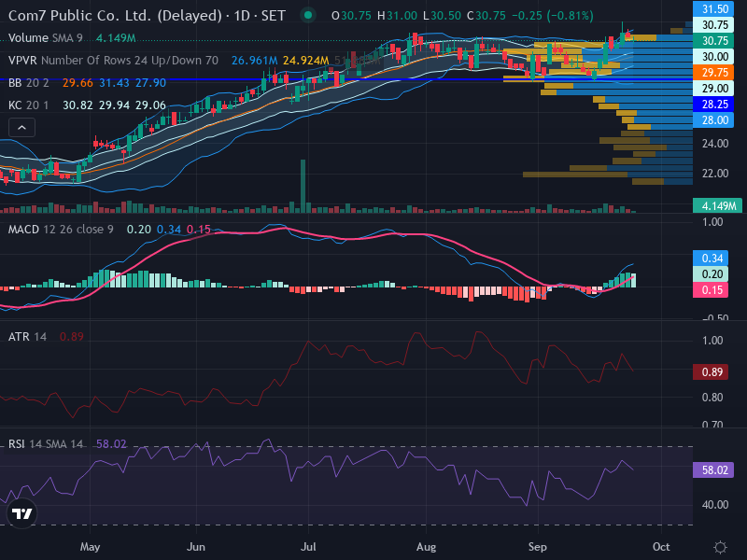Screen dimensions: 747x560
Task: Click the Aug label on time axis
Action: pos(426,547)
